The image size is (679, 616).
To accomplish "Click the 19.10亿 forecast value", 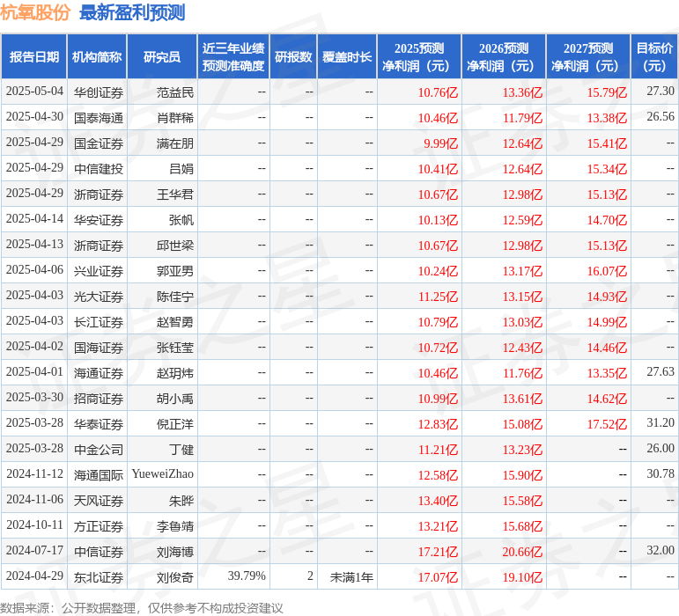I will pos(522,577).
